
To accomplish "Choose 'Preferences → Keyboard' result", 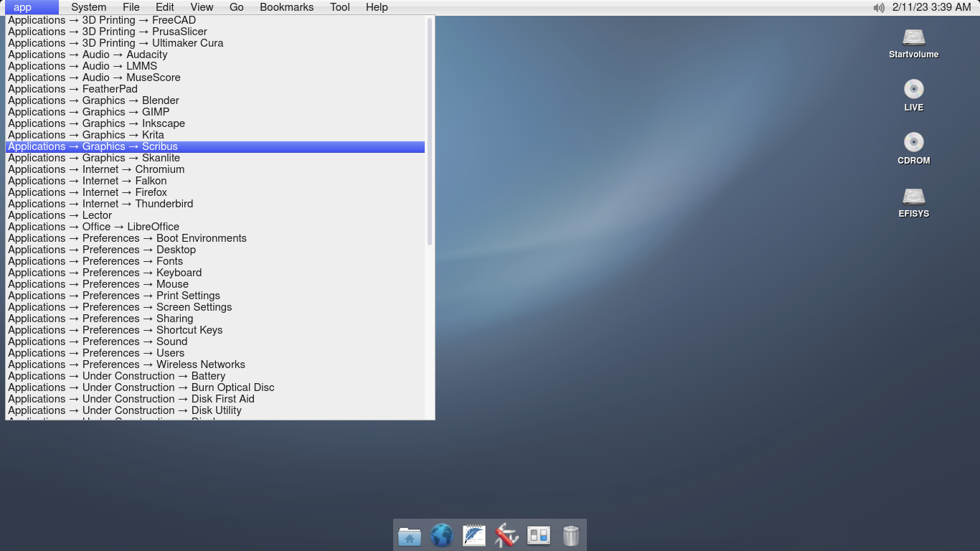I will 215,273.
